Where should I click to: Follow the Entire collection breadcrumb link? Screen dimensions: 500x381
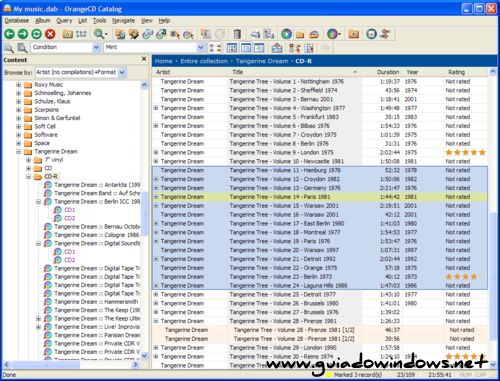click(204, 61)
